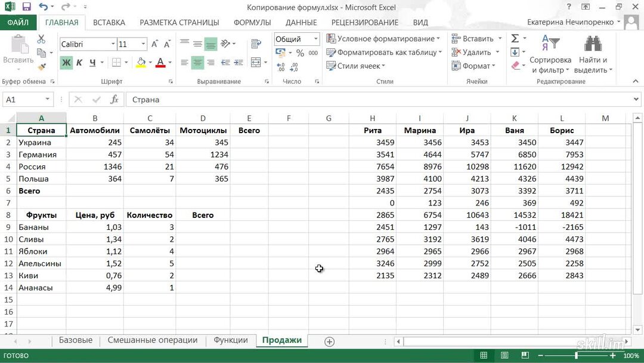
Task: Open the ФАЙЛ tab
Action: pyautogui.click(x=18, y=22)
